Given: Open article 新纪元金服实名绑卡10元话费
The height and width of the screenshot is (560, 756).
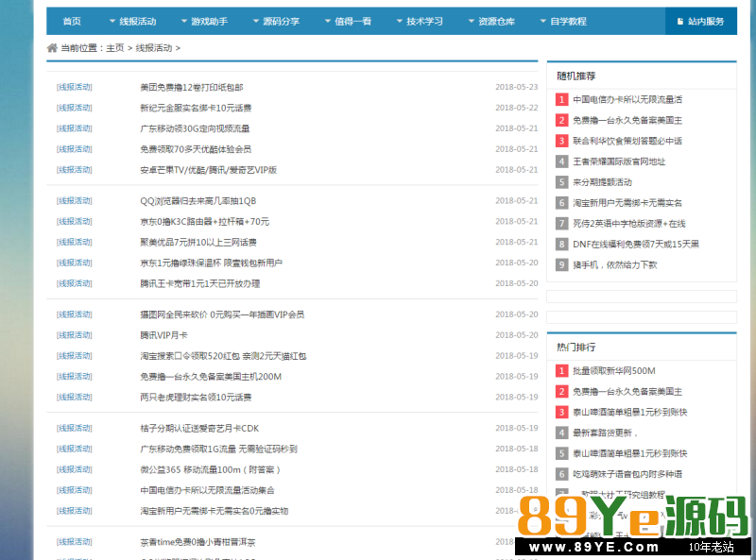Looking at the screenshot, I should 196,108.
